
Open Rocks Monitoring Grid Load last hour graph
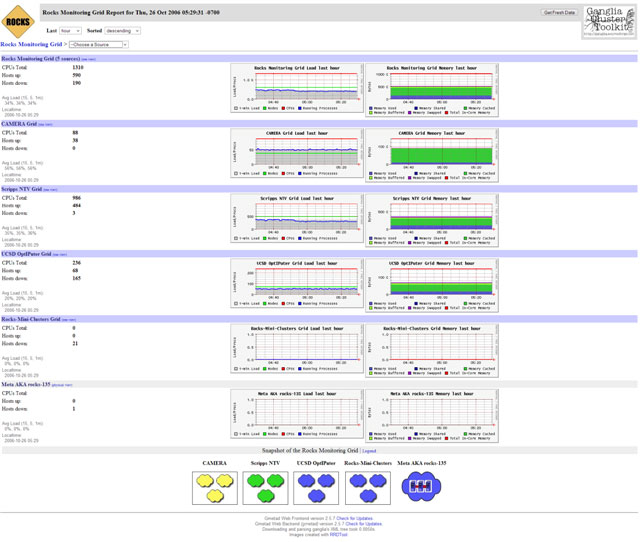click(297, 88)
